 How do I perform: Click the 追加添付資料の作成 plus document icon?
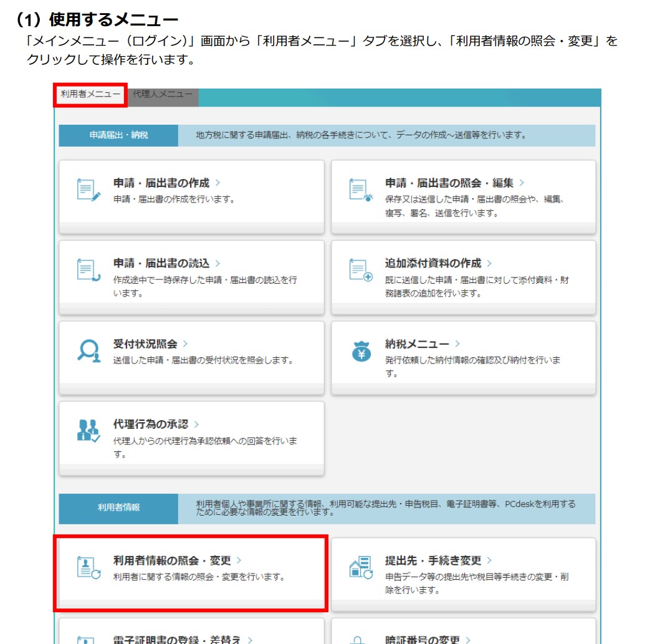point(360,270)
